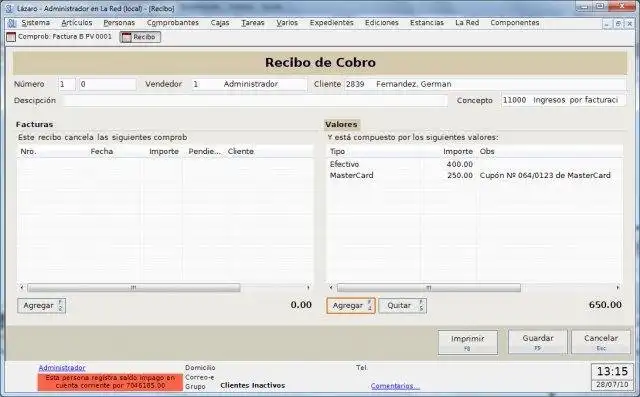
Task: Click the Factura tab document icon
Action: [11, 37]
